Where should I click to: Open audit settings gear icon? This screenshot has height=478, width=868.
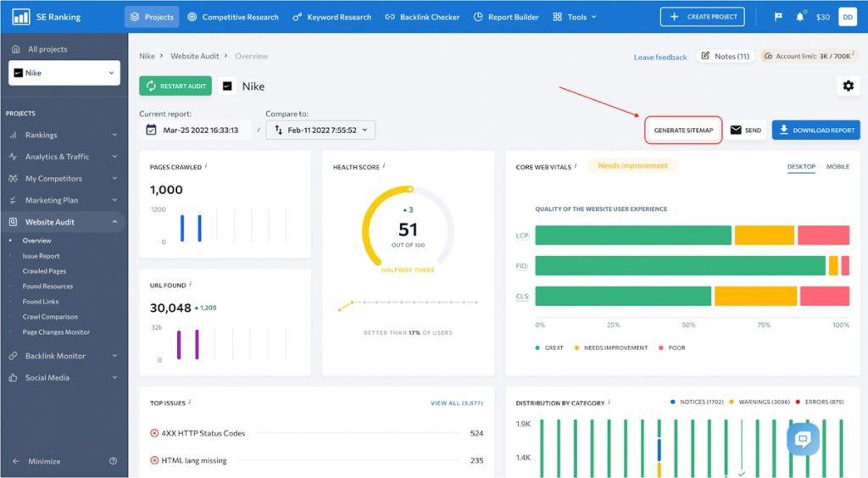click(x=848, y=86)
